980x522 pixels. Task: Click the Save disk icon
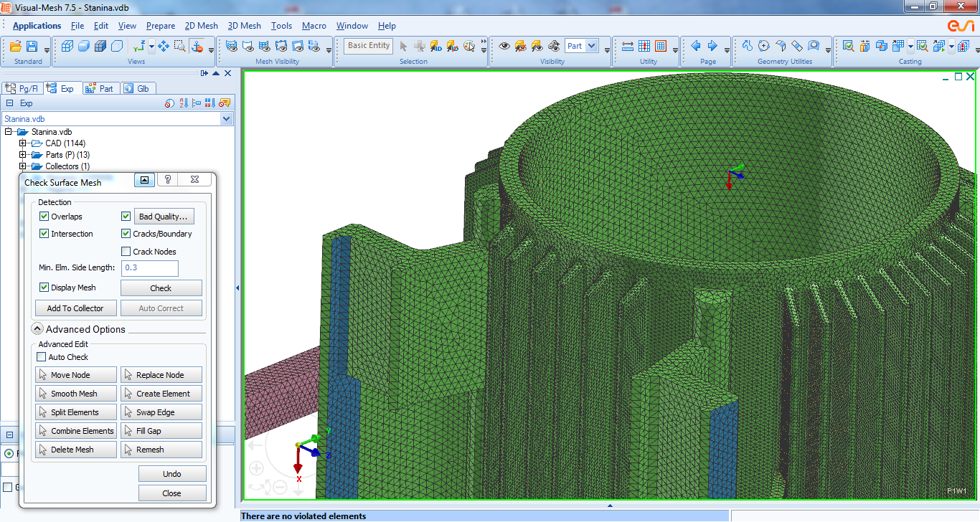(x=32, y=47)
